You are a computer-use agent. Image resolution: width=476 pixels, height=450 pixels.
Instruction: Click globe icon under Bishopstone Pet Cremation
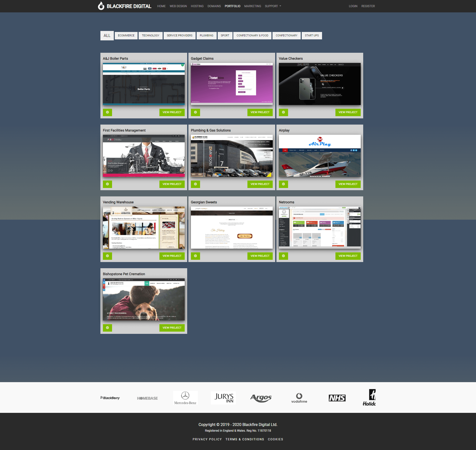(x=107, y=328)
